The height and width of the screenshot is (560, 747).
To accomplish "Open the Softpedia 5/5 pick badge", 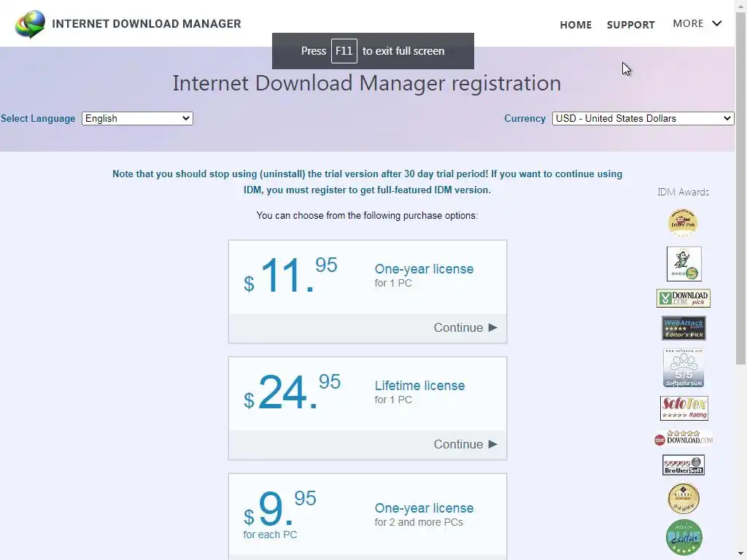I will pos(683,367).
